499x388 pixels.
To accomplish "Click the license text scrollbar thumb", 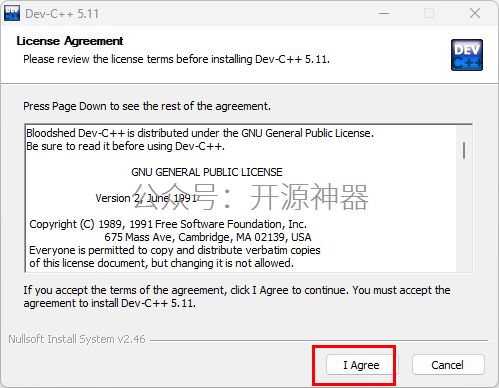I will [x=464, y=150].
